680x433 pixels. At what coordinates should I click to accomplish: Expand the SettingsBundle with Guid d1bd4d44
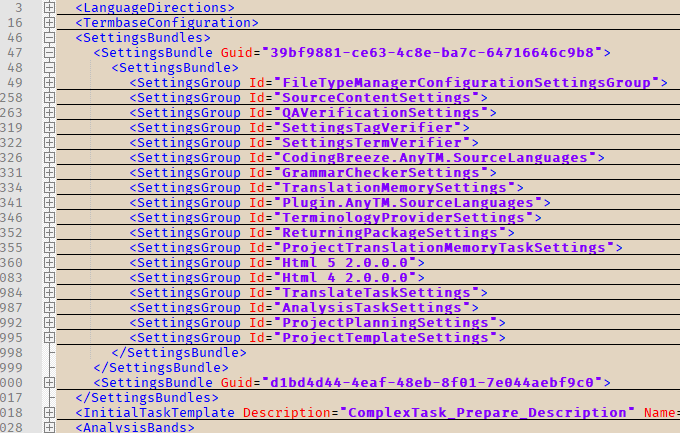[x=50, y=382]
